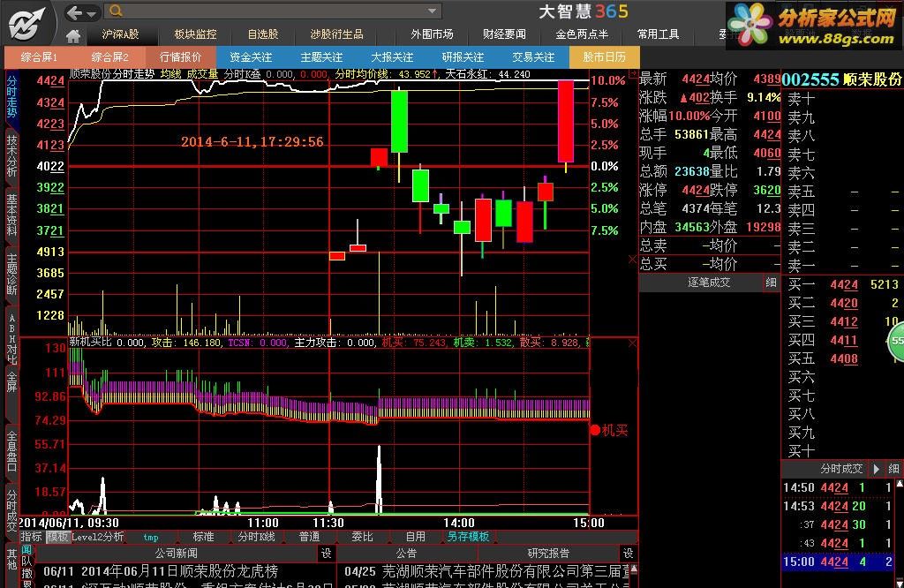The image size is (904, 588).
Task: Select the ABH对比 sidebar tab
Action: pyautogui.click(x=12, y=339)
